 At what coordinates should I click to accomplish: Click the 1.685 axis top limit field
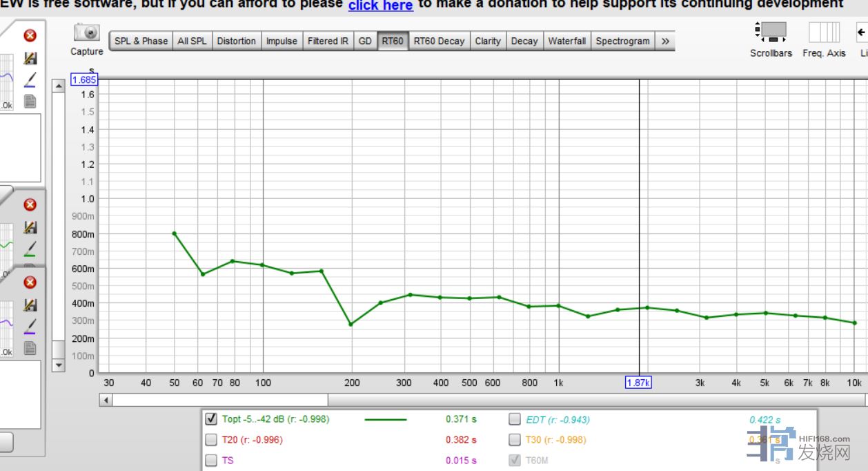(x=85, y=79)
